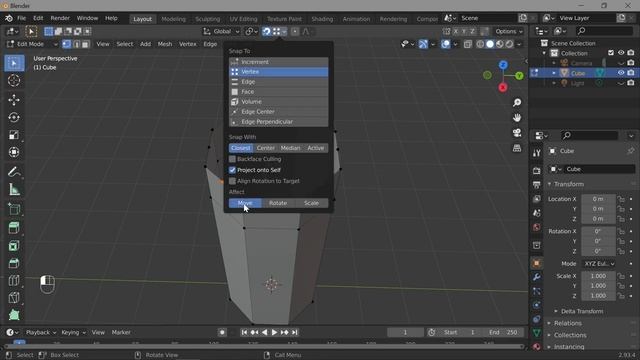The width and height of the screenshot is (640, 360).
Task: Switch to Sculpting workspace tab
Action: click(x=207, y=19)
